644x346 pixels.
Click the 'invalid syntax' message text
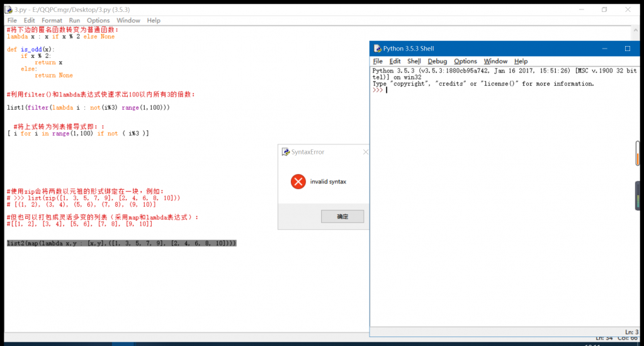(x=328, y=182)
